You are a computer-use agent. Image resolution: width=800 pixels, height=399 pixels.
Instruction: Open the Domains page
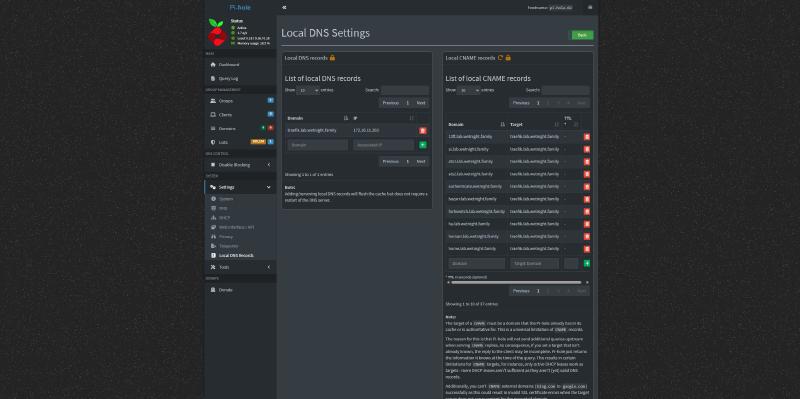(x=240, y=129)
